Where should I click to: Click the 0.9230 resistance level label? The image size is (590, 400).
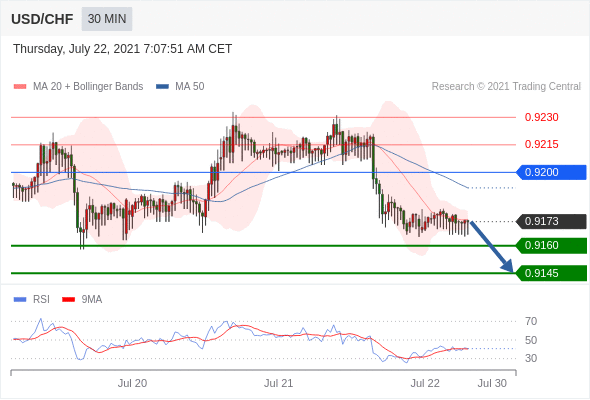[541, 117]
